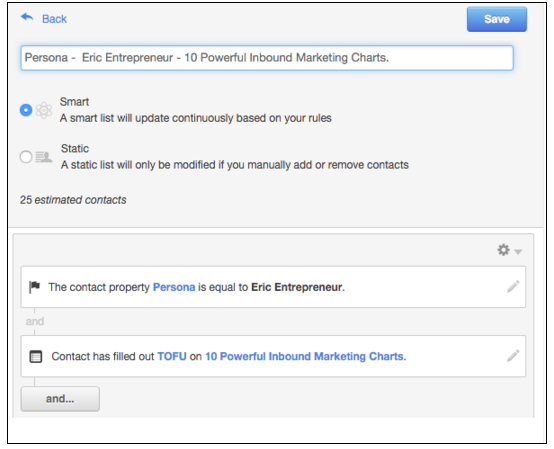Select the Static list radio button

[x=26, y=156]
